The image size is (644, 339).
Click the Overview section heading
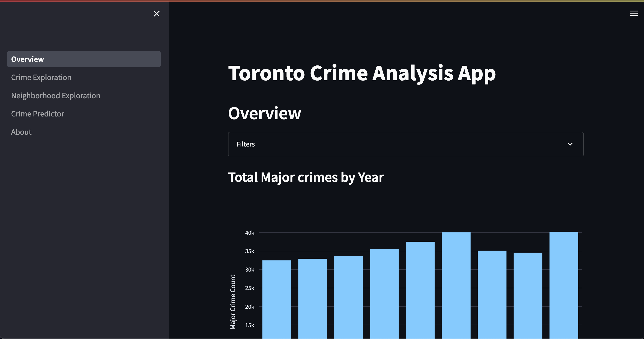click(x=264, y=113)
